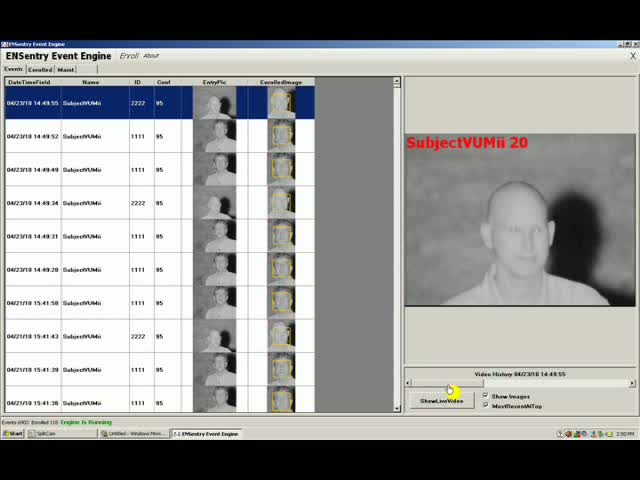640x480 pixels.
Task: Click the EntryPic thumbnail for 15:41:58 event
Action: [215, 303]
